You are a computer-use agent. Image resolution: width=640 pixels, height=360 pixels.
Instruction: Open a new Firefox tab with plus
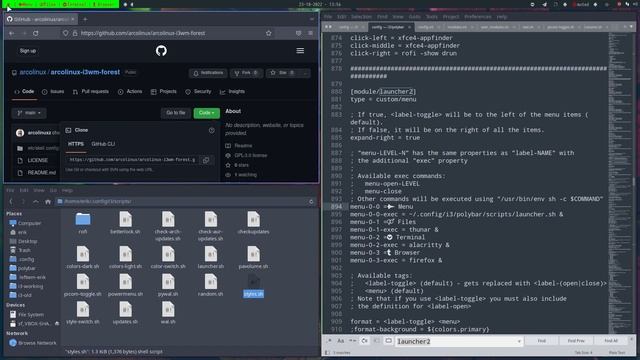pos(85,19)
